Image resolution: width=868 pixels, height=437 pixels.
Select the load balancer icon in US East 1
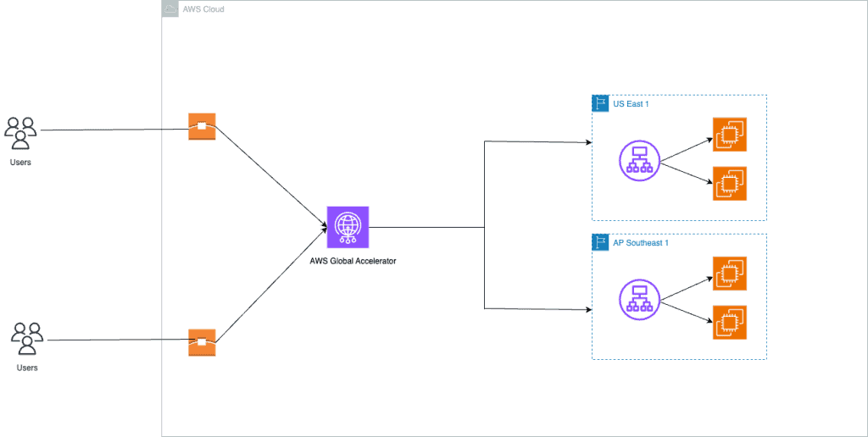(639, 160)
